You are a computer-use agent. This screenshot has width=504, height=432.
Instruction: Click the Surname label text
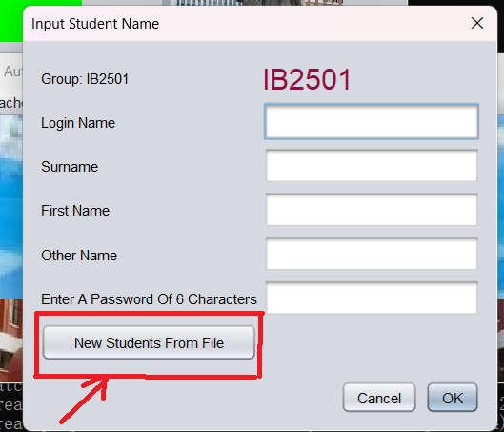coord(70,167)
